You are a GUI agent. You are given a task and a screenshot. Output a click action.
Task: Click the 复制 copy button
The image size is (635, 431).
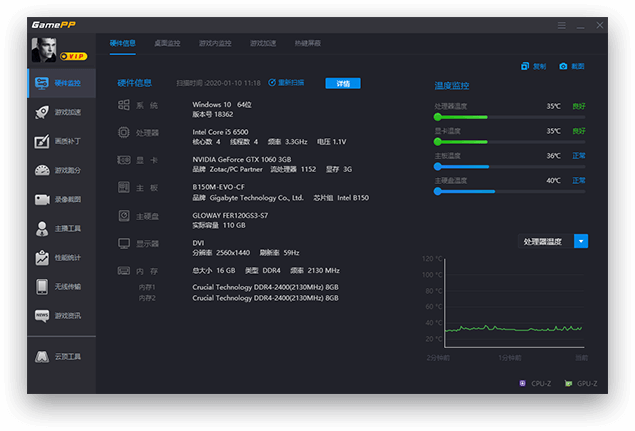(534, 66)
